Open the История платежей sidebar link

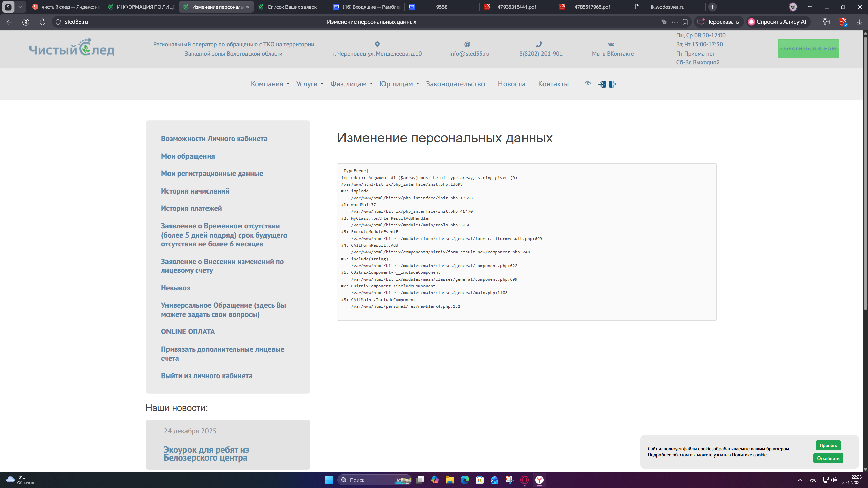click(191, 208)
